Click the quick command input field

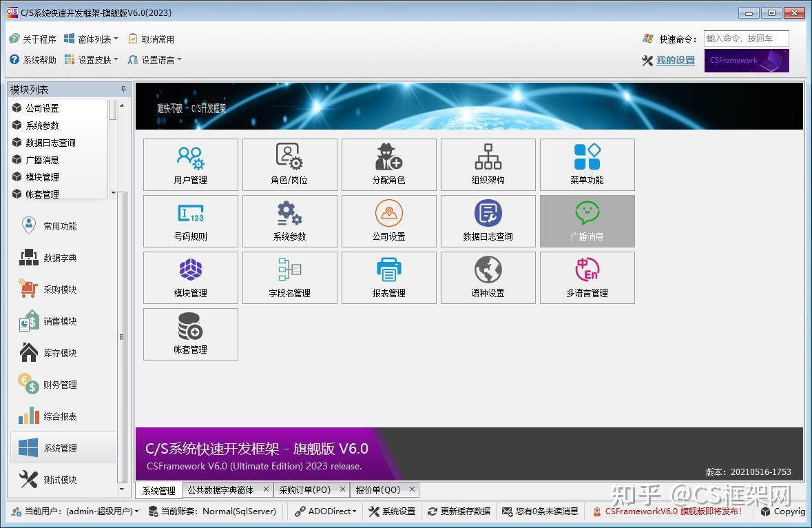pos(746,39)
